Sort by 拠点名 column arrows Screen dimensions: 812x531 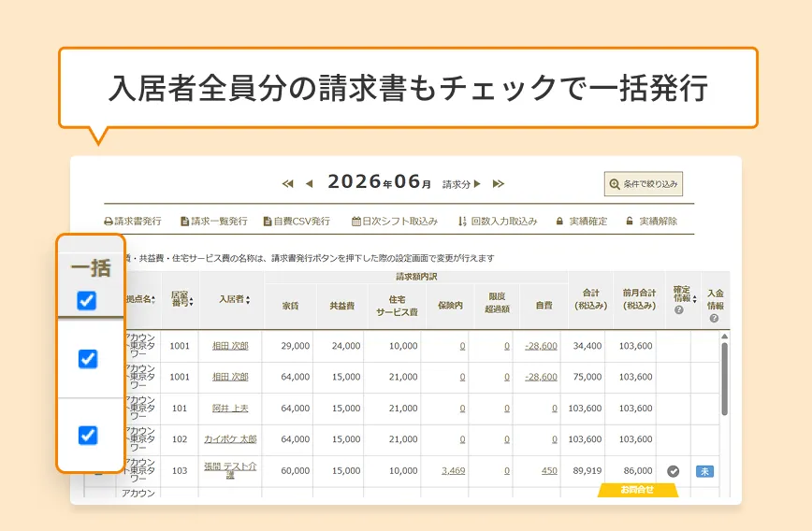[153, 300]
